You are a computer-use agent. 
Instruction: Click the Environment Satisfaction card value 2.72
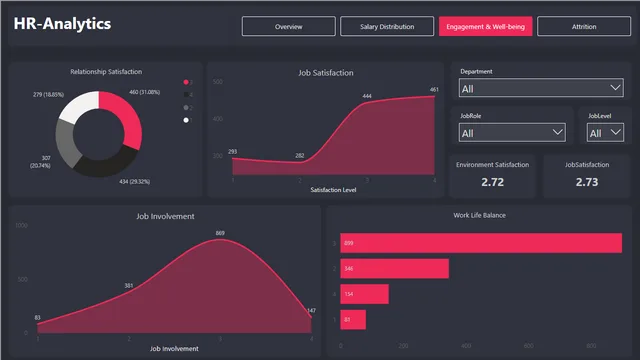coord(492,182)
